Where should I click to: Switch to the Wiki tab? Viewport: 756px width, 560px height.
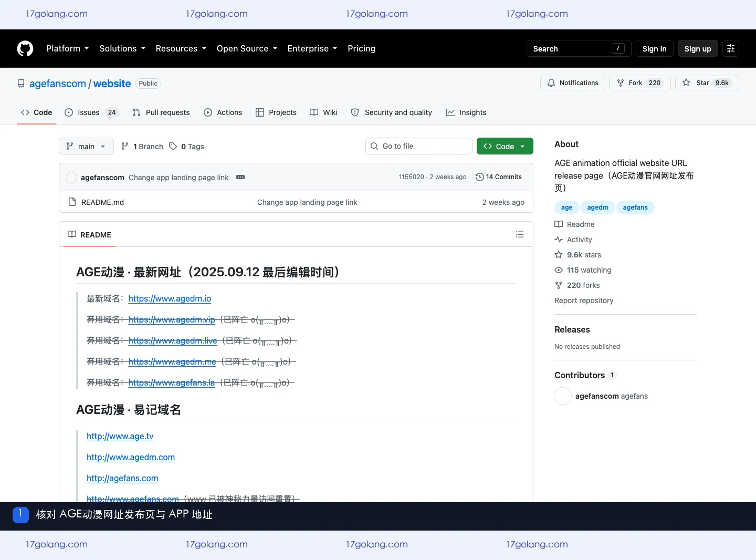click(324, 112)
